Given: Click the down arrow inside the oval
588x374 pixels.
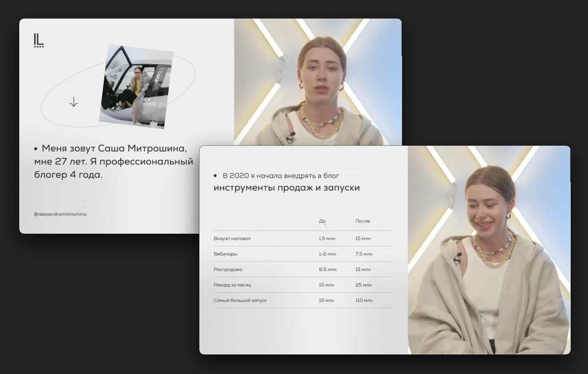Looking at the screenshot, I should click(73, 102).
